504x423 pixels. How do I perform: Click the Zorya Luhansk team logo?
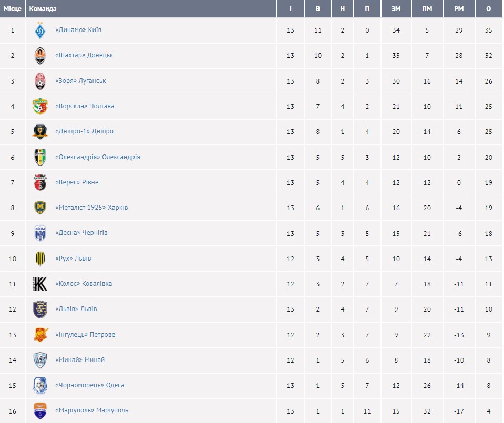tap(40, 81)
